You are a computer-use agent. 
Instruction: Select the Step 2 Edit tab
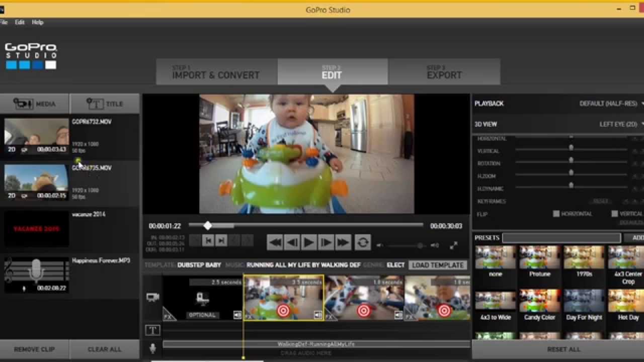point(332,72)
